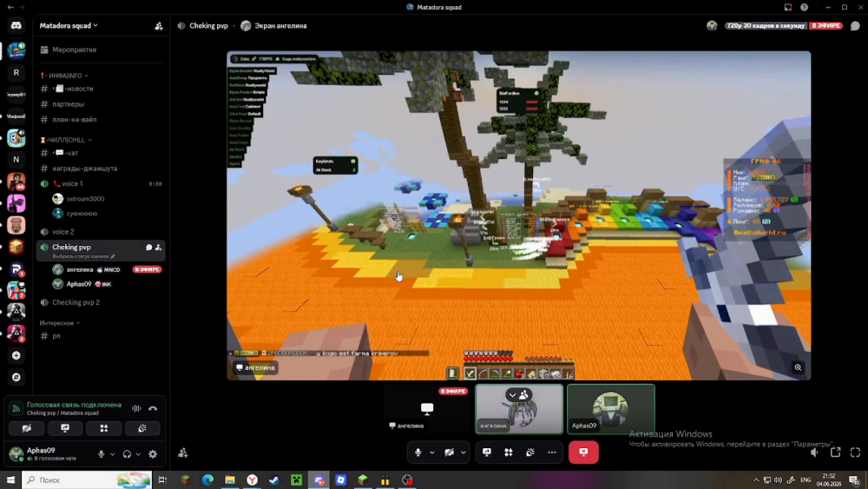Viewport: 868px width, 489px height.
Task: Open the Discover servers compass icon
Action: 16,377
